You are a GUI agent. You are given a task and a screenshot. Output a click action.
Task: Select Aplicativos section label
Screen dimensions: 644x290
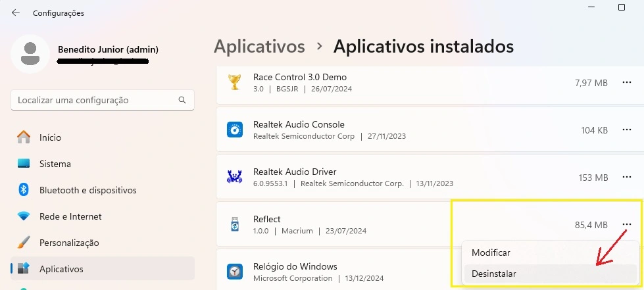click(x=61, y=269)
